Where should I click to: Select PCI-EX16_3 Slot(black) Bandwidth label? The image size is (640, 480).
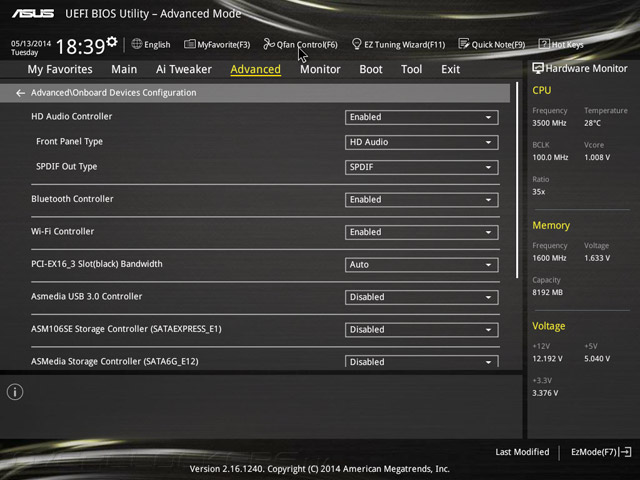click(97, 264)
